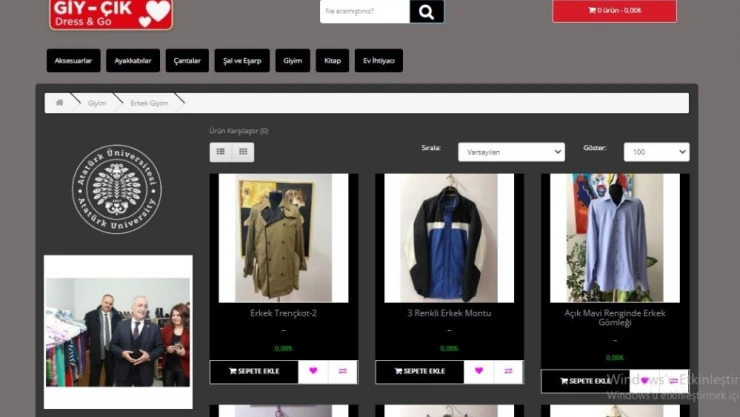
Task: Open the Göster item count dropdown
Action: [x=656, y=152]
